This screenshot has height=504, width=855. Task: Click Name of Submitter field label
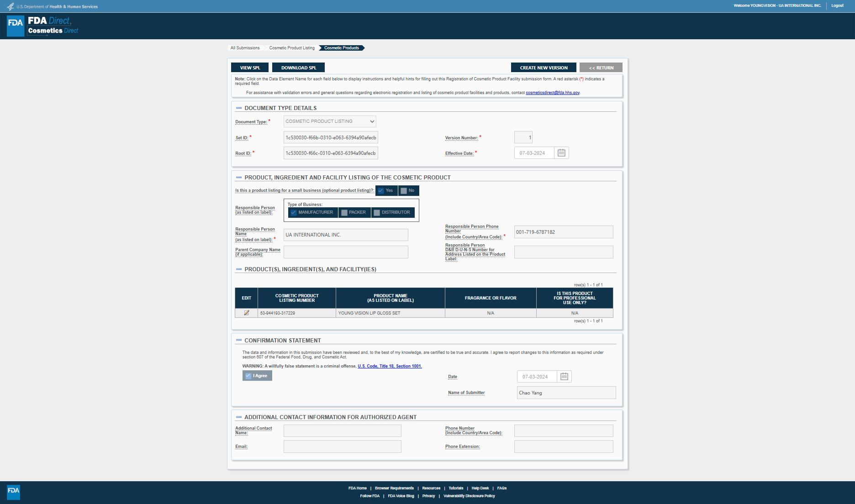point(466,393)
